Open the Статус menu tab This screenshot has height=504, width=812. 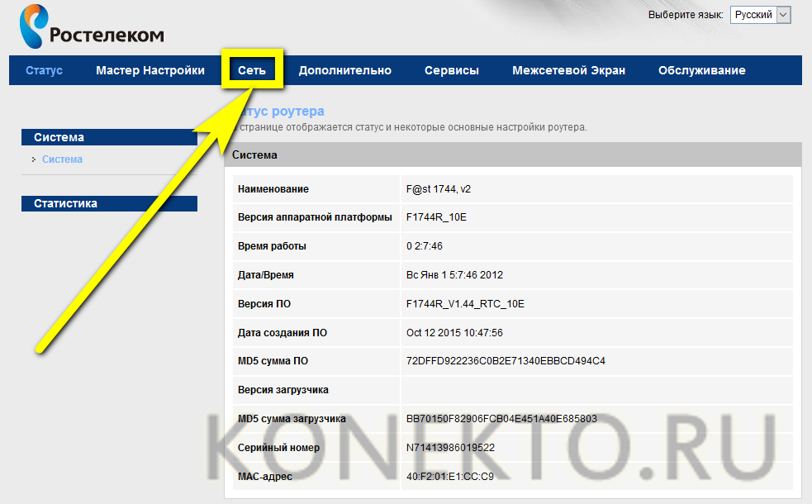pyautogui.click(x=44, y=70)
